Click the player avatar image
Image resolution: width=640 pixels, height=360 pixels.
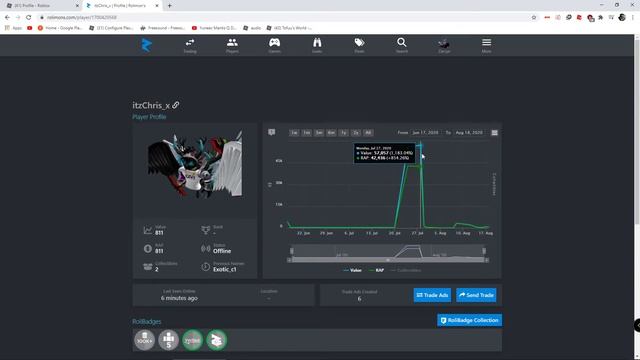pos(195,165)
